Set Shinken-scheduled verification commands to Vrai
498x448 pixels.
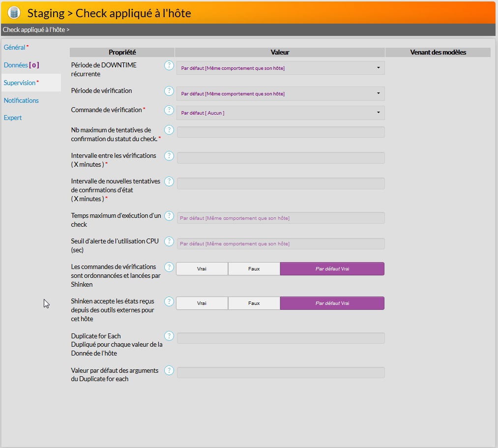pyautogui.click(x=202, y=269)
